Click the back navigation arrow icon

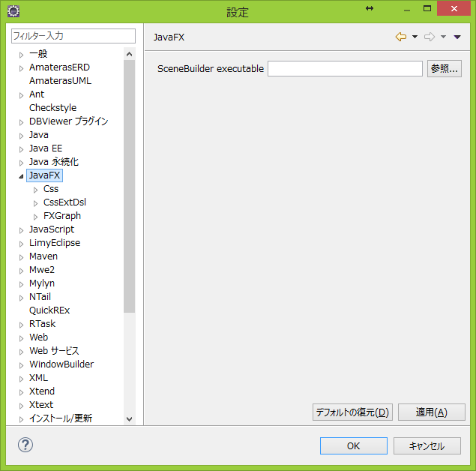click(401, 37)
